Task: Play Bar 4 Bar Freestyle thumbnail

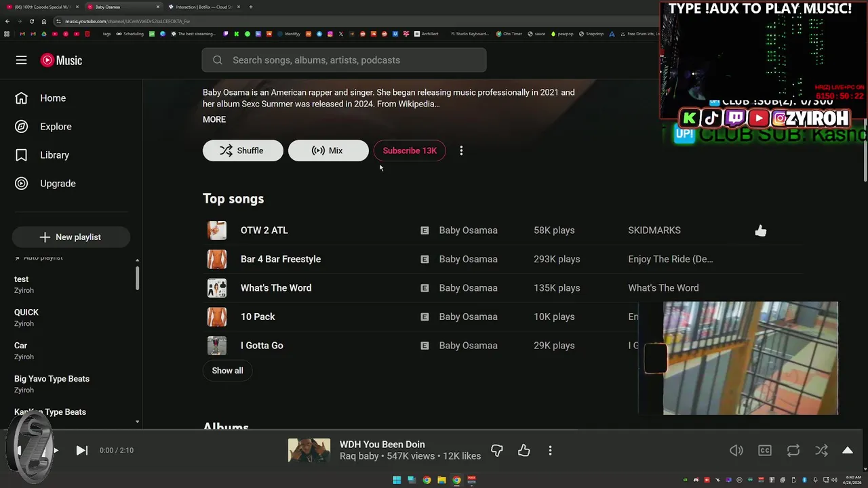Action: [x=217, y=259]
